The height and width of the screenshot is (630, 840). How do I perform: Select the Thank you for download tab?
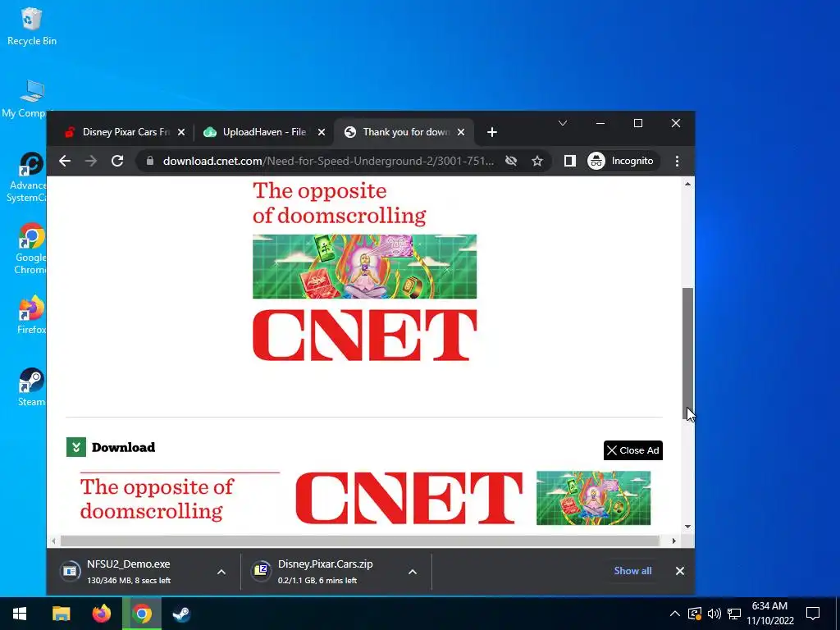coord(404,132)
